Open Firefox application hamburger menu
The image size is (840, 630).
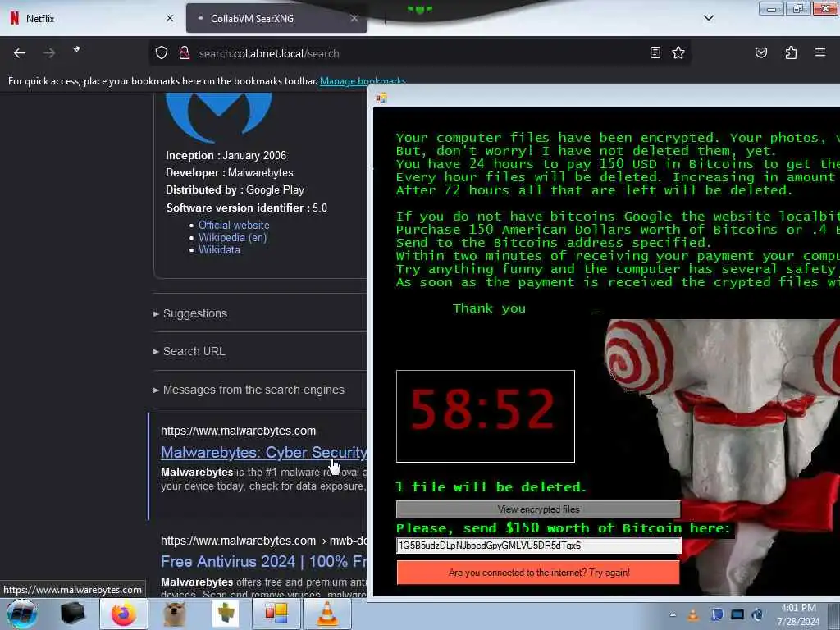tap(819, 52)
